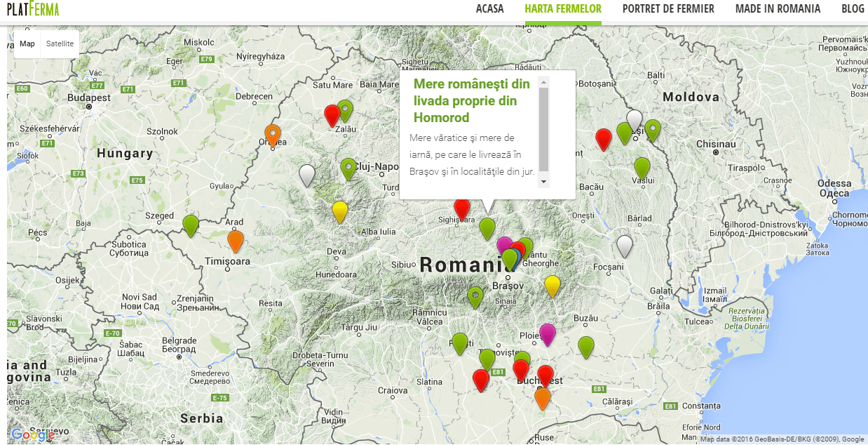Select the green pin below the Homorod popup
Screen dimensions: 868x445
coord(487,229)
